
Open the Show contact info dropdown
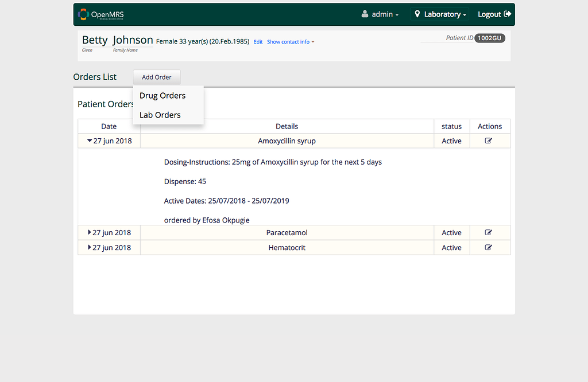point(290,41)
